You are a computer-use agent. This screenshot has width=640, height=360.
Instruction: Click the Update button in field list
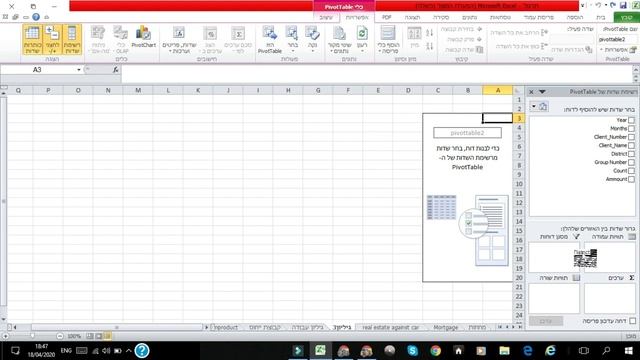point(546,321)
